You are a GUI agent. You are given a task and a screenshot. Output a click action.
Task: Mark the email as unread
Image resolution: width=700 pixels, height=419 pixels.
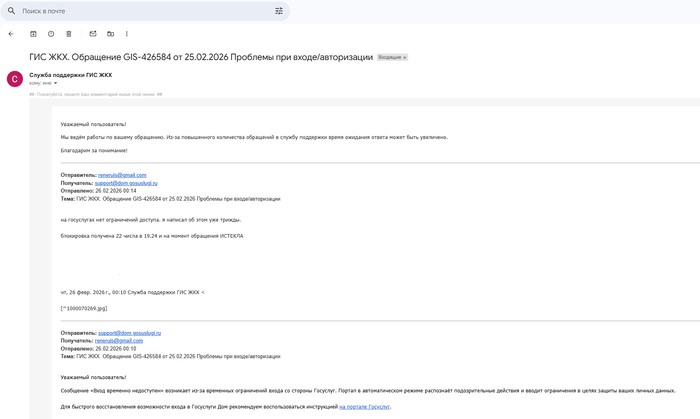[x=93, y=34]
